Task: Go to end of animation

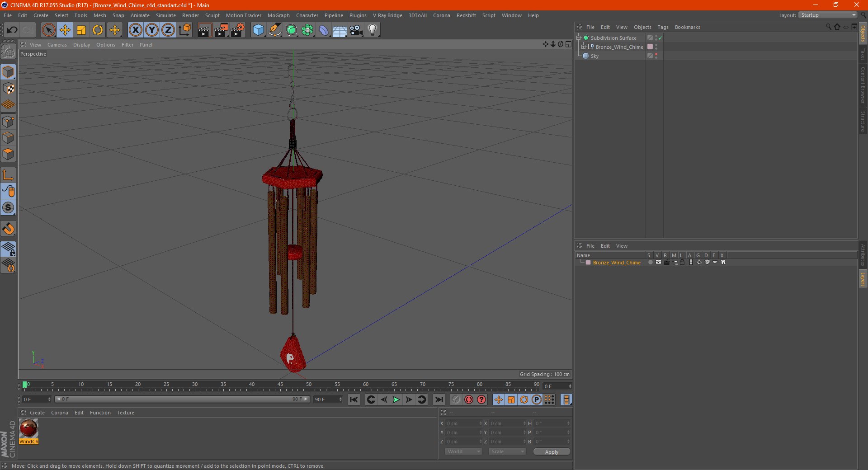Action: coord(439,399)
